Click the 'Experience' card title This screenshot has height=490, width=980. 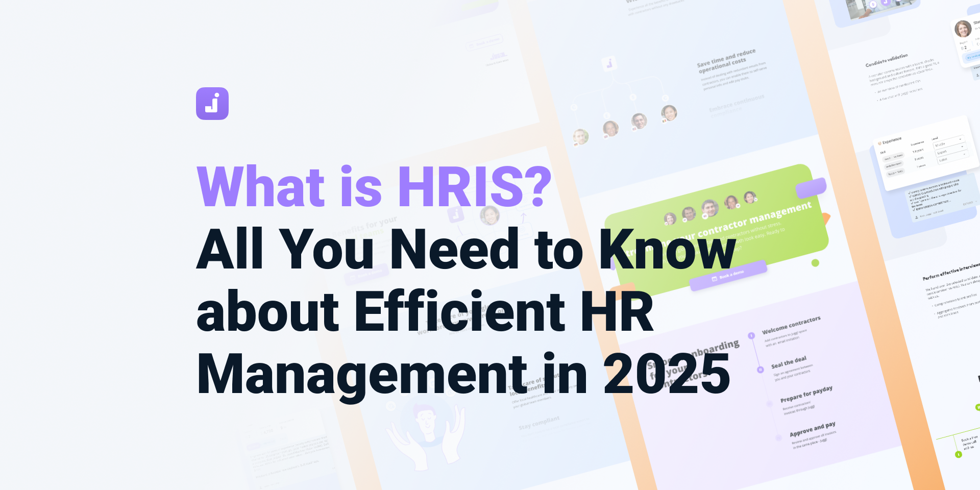(x=892, y=140)
